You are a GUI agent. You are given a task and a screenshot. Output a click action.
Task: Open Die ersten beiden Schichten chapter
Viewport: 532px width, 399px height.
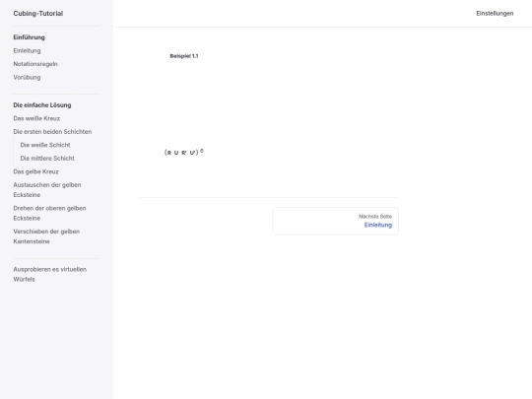pyautogui.click(x=52, y=132)
